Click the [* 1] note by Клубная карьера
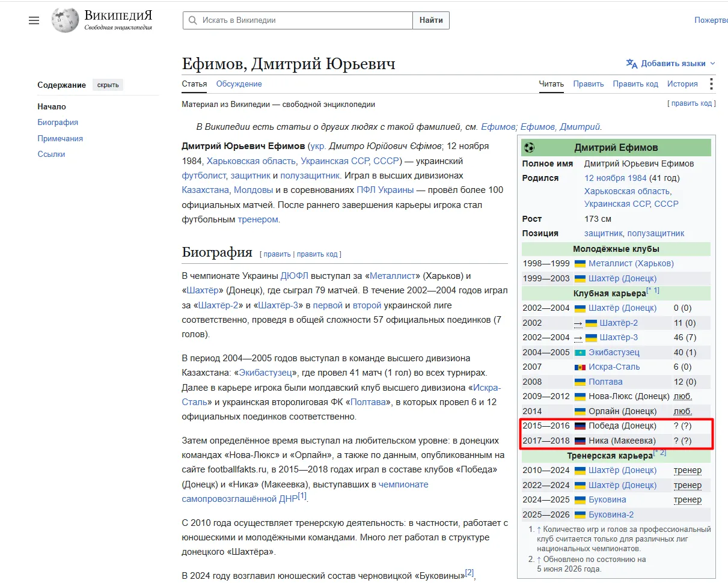This screenshot has width=728, height=583. 653,290
